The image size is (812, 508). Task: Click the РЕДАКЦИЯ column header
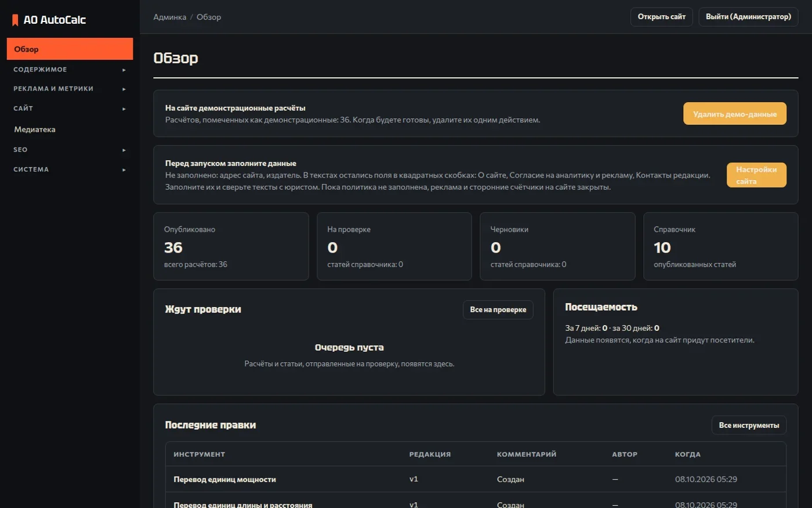click(430, 455)
